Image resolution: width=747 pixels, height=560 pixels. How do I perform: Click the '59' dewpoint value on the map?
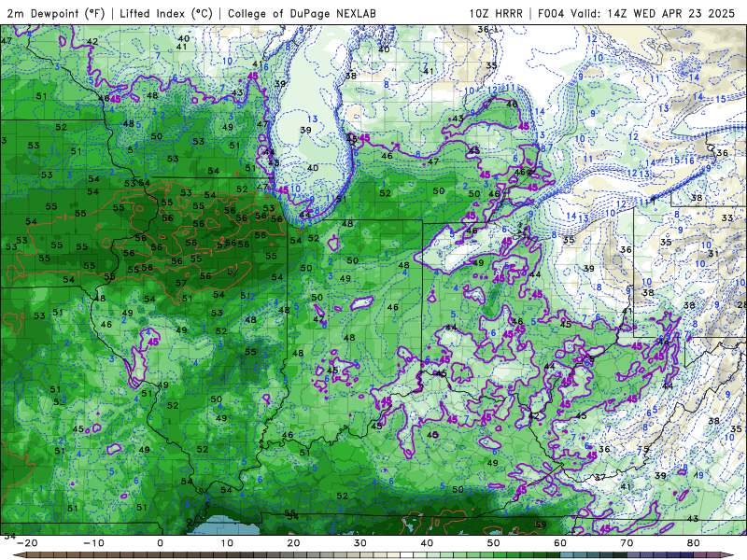(x=541, y=525)
